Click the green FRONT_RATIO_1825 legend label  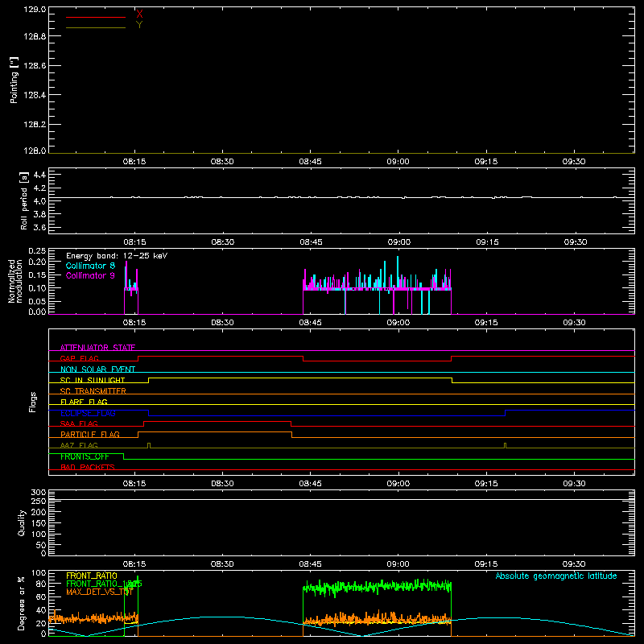[105, 584]
